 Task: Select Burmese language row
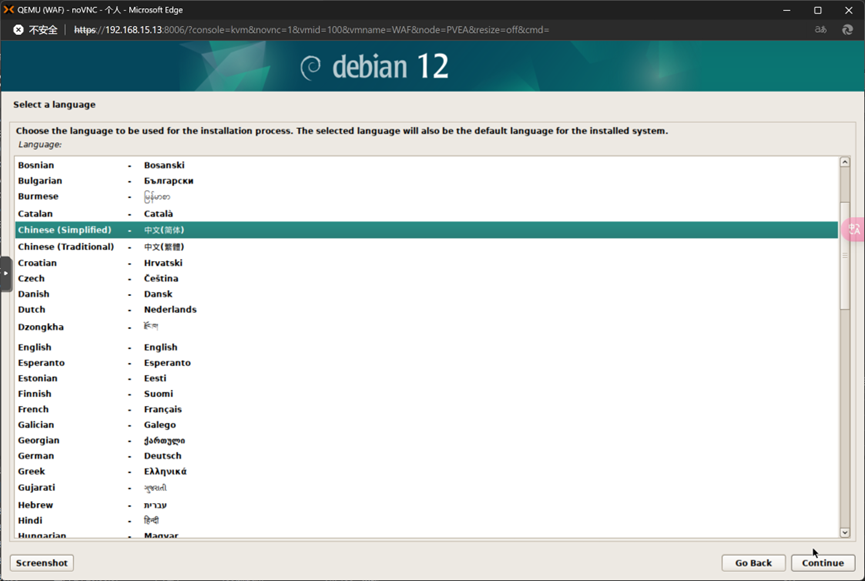pyautogui.click(x=426, y=196)
